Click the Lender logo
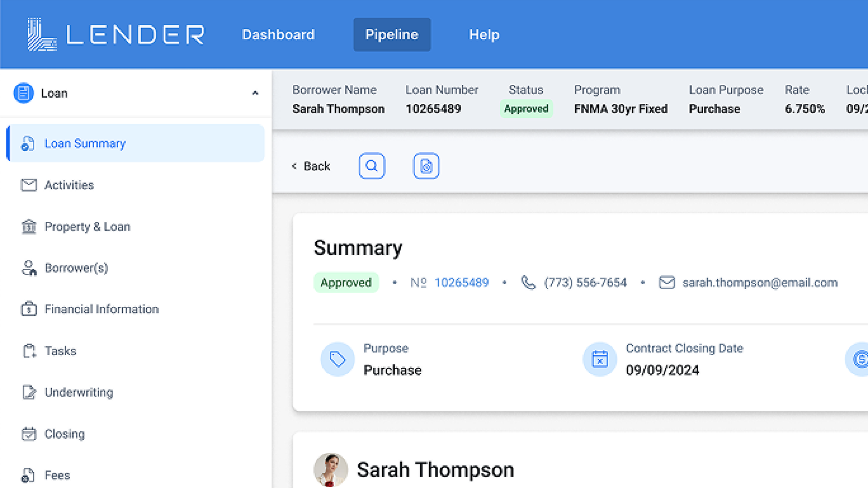Image resolution: width=868 pixels, height=488 pixels. pos(116,34)
